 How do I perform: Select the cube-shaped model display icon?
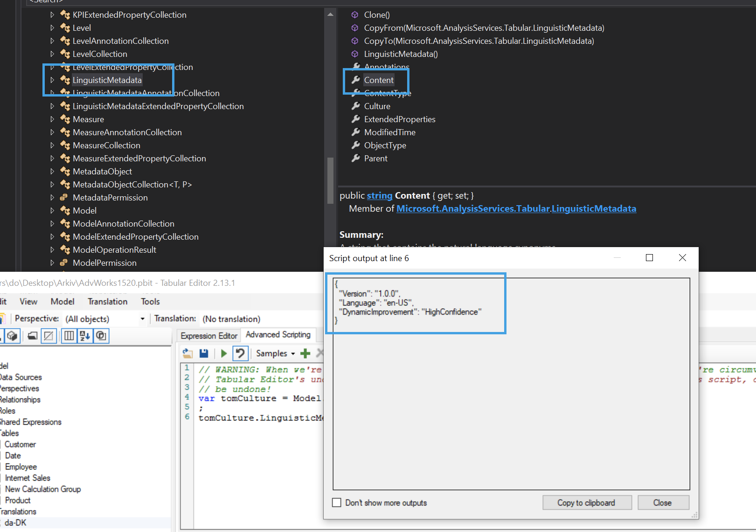12,336
